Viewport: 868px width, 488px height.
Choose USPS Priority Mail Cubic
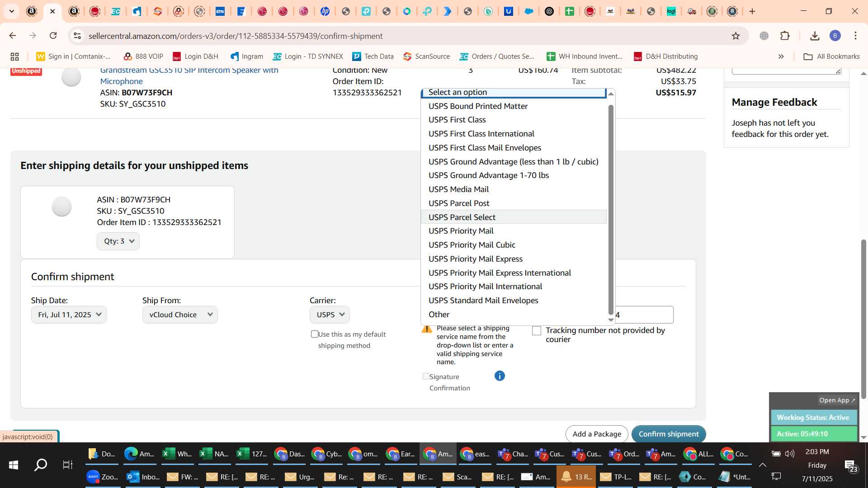coord(514,245)
